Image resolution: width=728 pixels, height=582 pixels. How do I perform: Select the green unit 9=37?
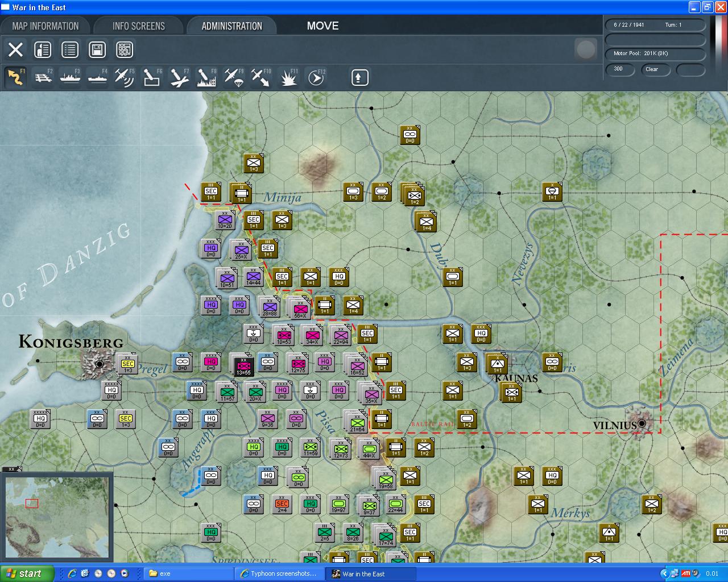pyautogui.click(x=369, y=506)
